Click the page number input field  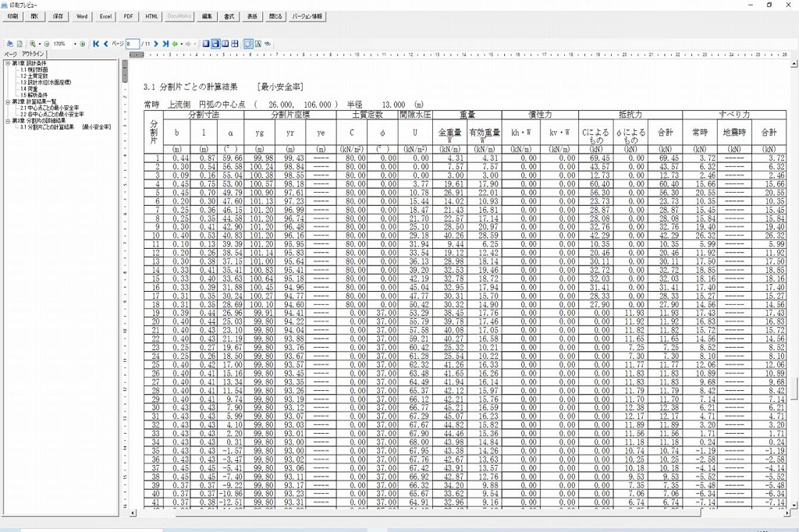[133, 44]
